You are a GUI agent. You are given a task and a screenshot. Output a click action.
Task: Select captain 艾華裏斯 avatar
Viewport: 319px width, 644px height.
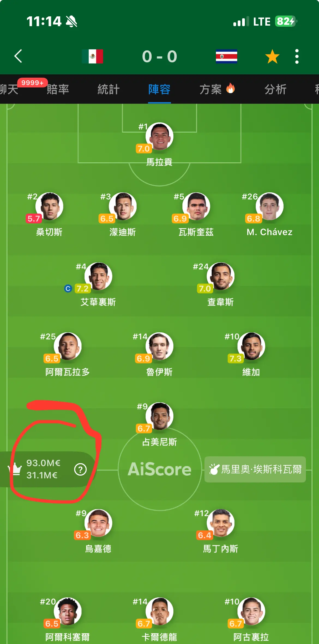(98, 276)
